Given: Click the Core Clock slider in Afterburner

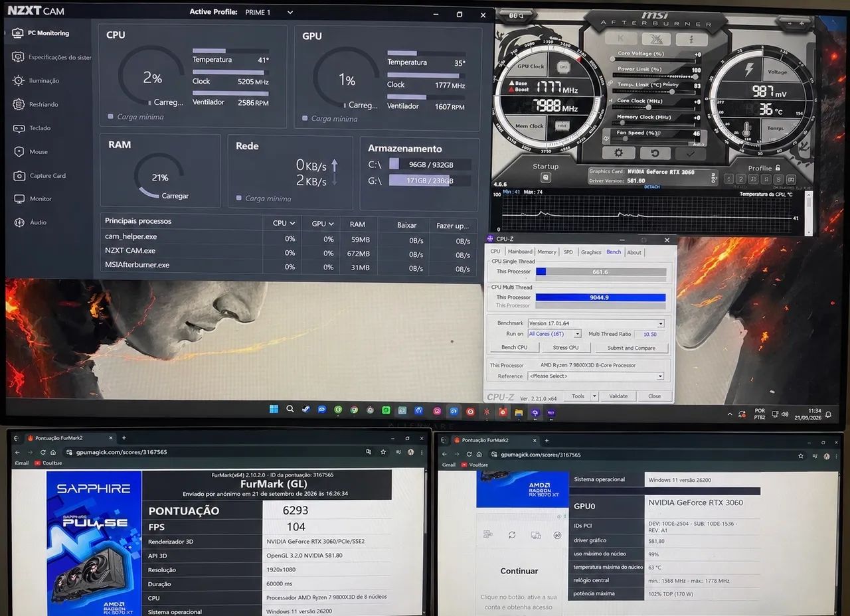Looking at the screenshot, I should (x=653, y=107).
